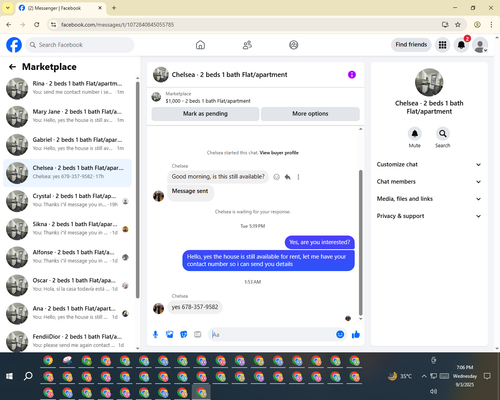The image size is (500, 400).
Task: Expand Privacy & support section
Action: pos(429,216)
